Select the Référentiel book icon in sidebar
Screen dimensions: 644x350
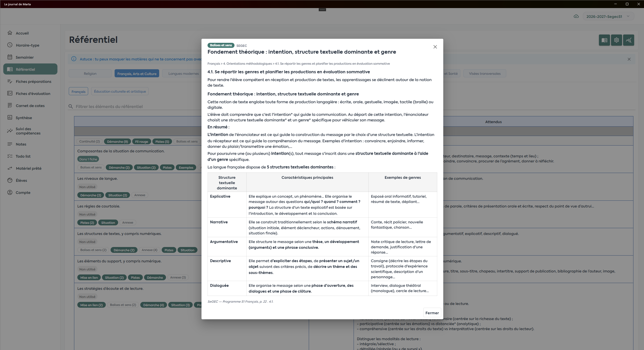click(x=10, y=69)
